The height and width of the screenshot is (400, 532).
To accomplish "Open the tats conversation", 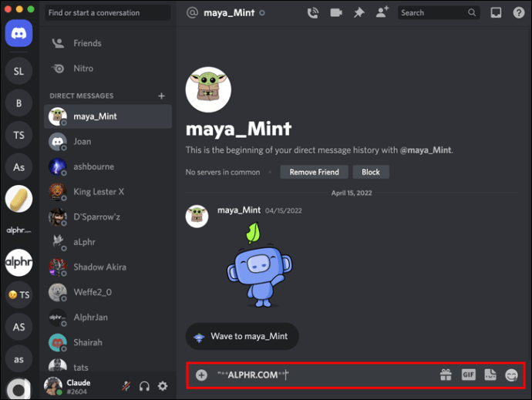I will point(107,365).
